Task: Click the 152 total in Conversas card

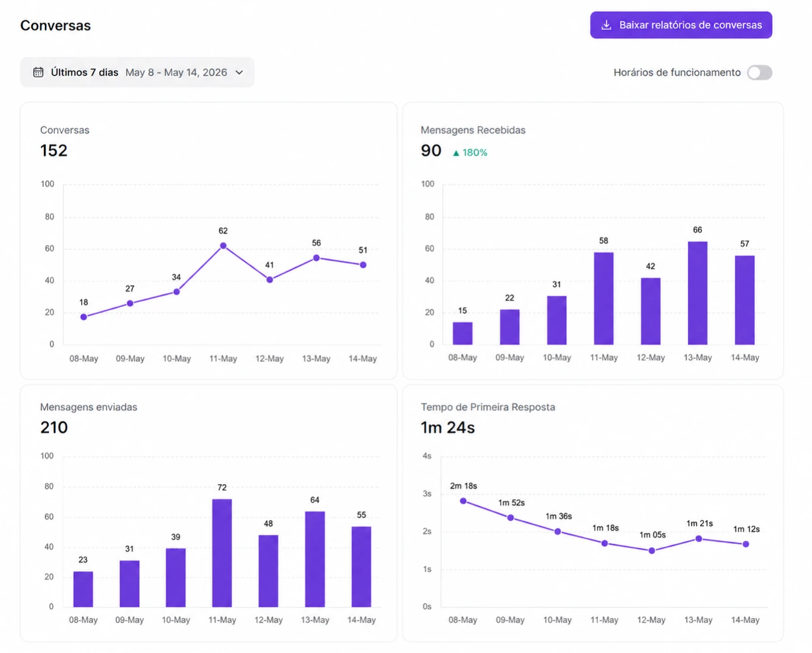Action: (x=54, y=151)
